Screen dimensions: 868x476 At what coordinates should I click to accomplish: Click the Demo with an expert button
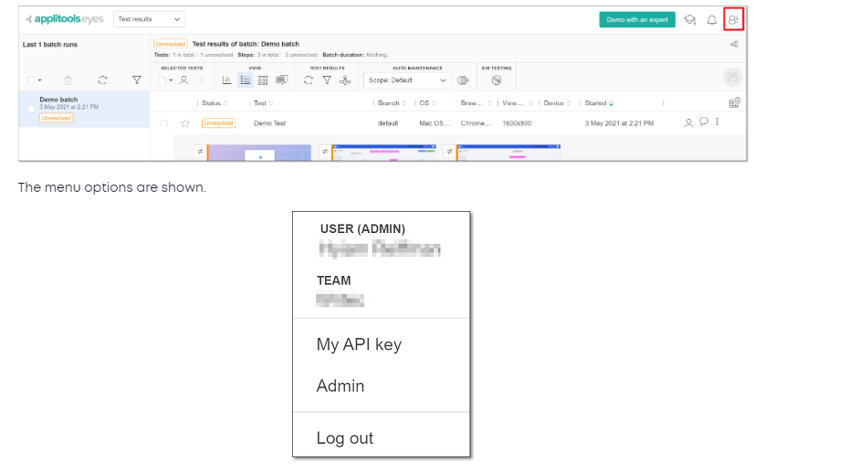click(x=637, y=20)
